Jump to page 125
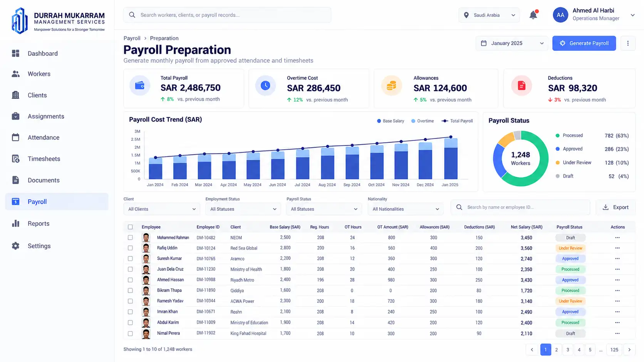Image resolution: width=644 pixels, height=362 pixels. [614, 350]
